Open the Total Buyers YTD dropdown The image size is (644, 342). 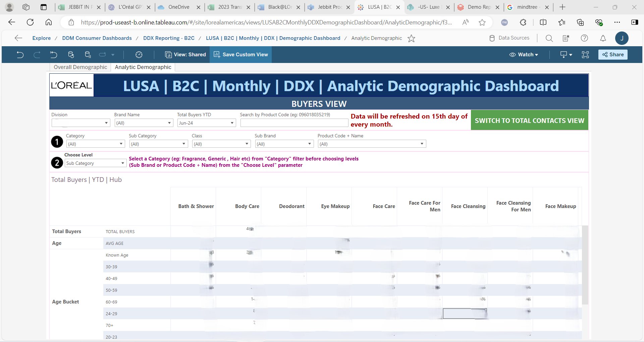coord(206,123)
